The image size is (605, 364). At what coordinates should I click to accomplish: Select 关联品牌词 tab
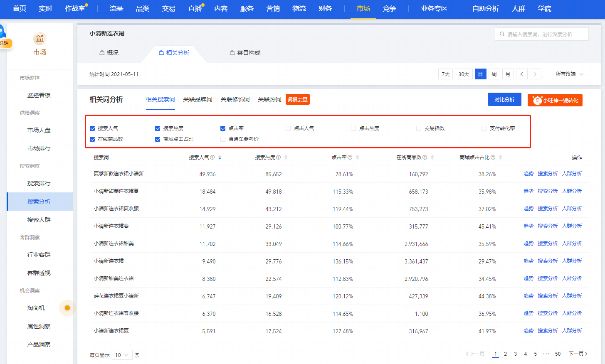(x=198, y=100)
